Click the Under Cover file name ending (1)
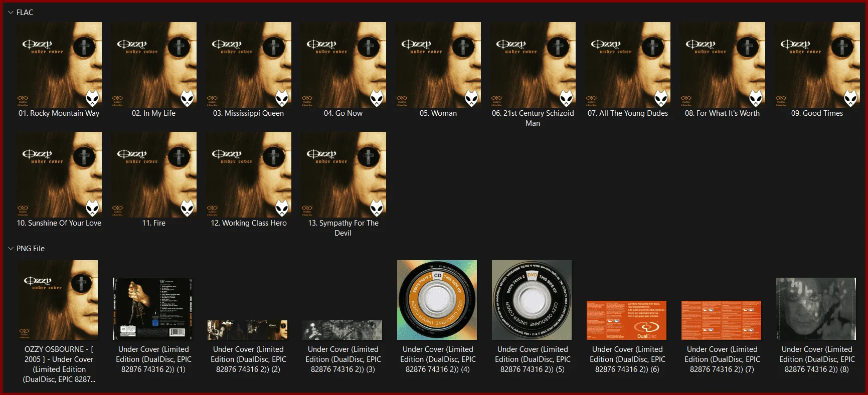The width and height of the screenshot is (868, 395). pos(154,359)
